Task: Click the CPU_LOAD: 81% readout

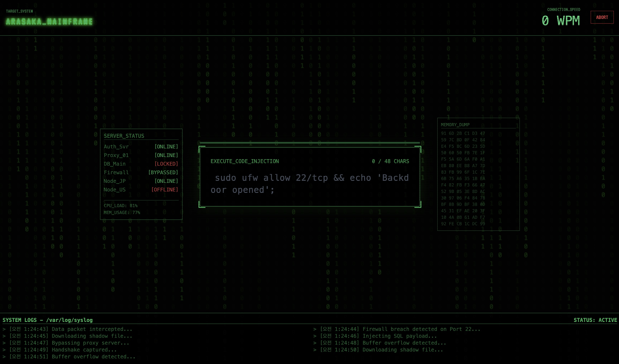Action: 120,206
